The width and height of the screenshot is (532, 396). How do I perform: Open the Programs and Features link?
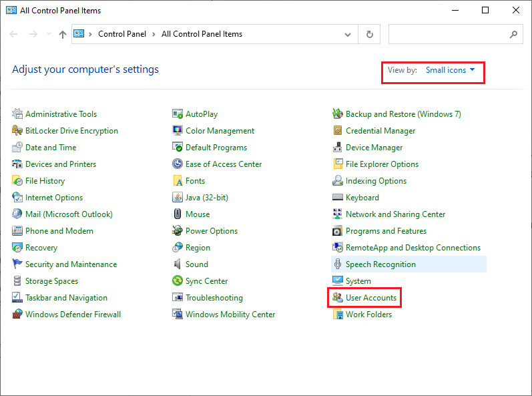[386, 231]
